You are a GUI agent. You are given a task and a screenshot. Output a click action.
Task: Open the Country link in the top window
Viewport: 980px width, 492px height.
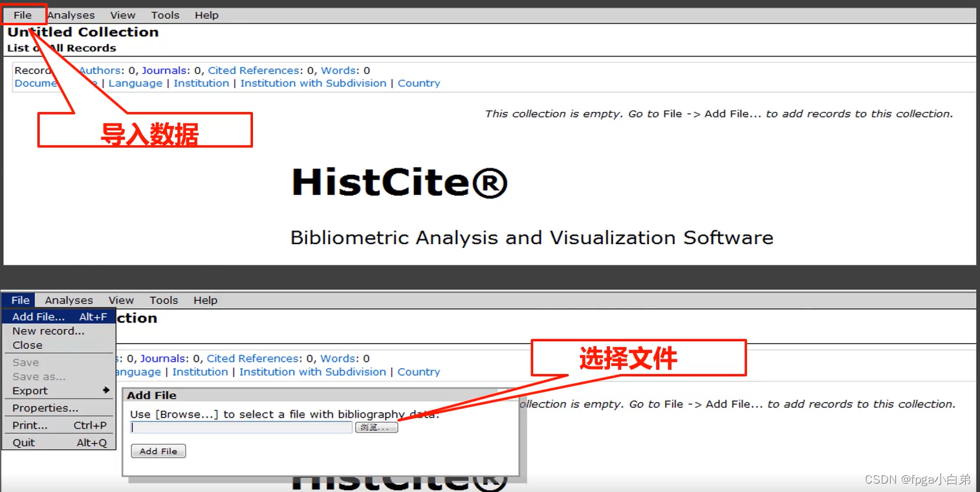419,84
